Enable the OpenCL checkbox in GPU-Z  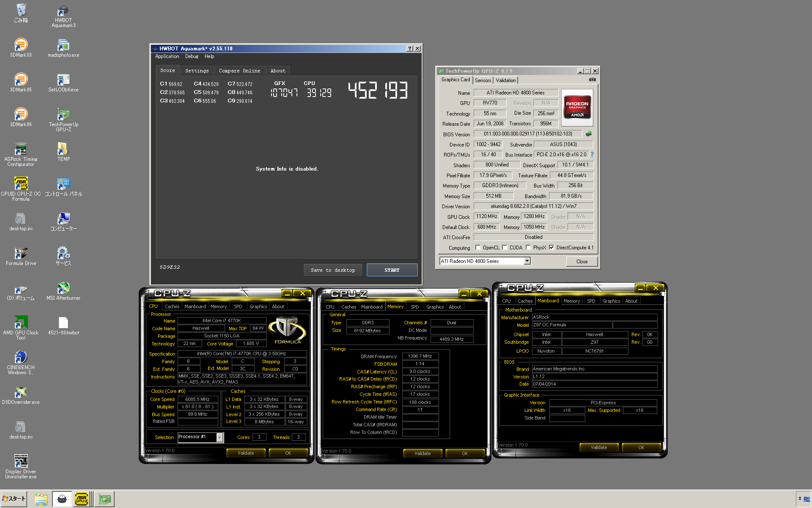478,248
